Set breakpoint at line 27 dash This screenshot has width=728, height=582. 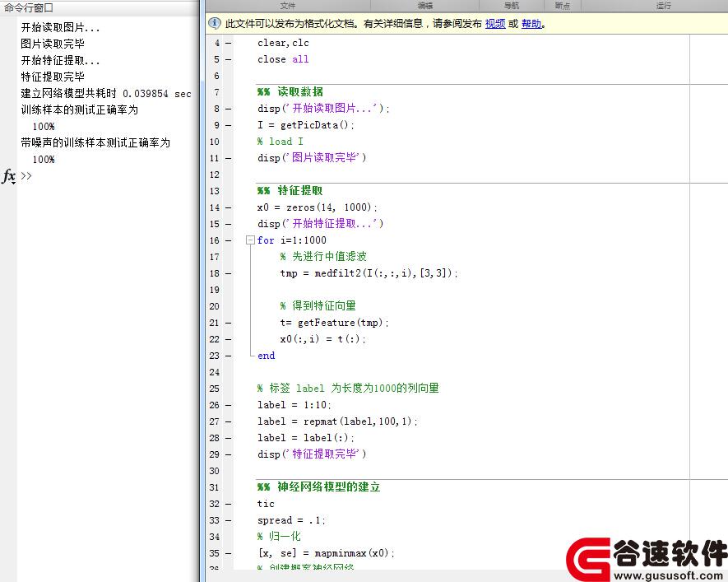(228, 421)
